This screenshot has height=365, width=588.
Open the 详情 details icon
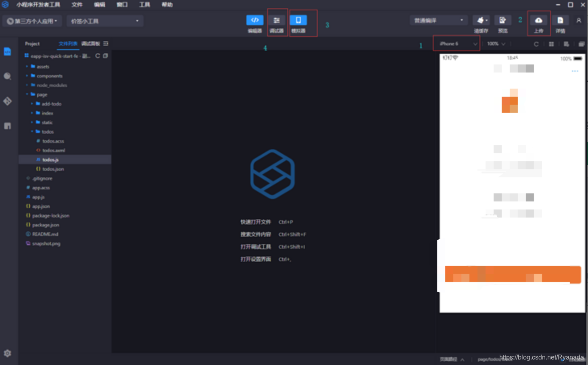click(x=560, y=20)
